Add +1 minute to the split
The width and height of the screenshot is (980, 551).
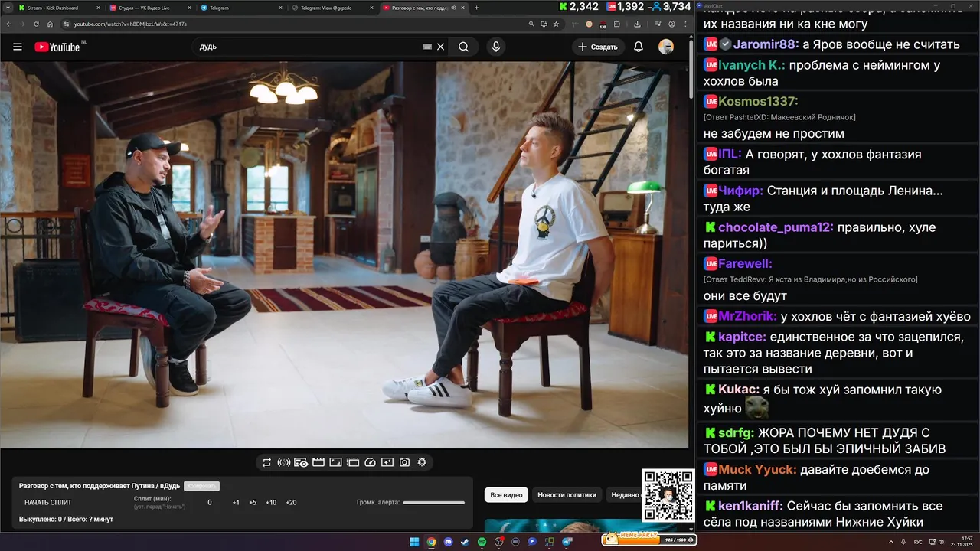pos(236,503)
